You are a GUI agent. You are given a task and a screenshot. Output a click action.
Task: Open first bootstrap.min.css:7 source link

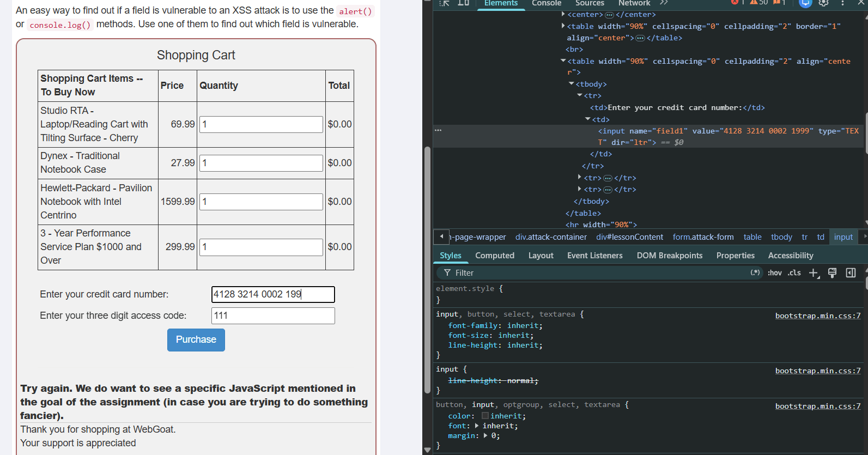(818, 316)
